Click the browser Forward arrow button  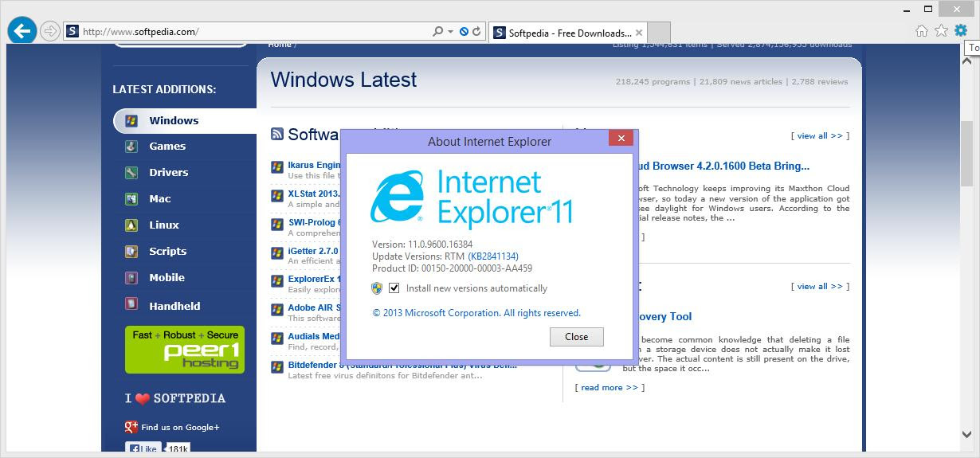point(49,31)
